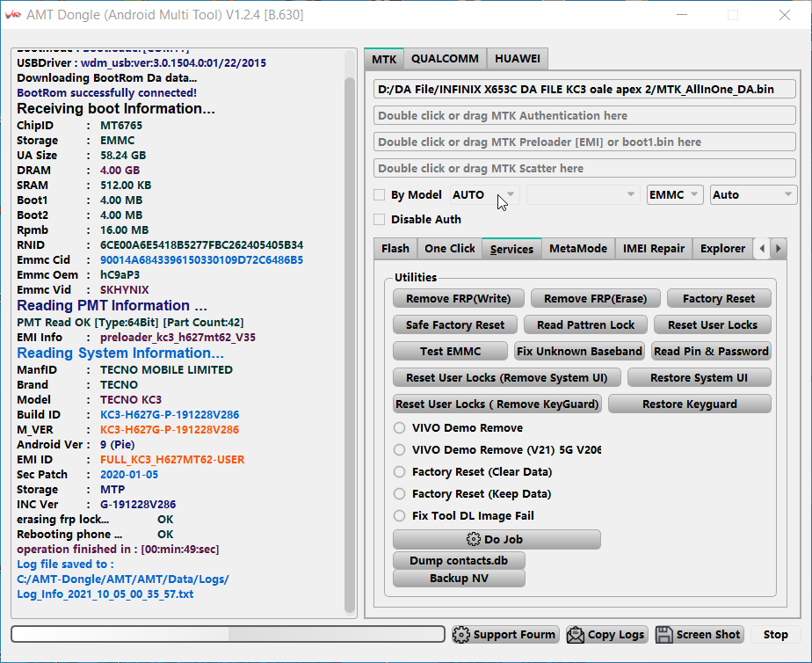
Task: Click the Emmc Cid value in log
Action: click(x=201, y=260)
